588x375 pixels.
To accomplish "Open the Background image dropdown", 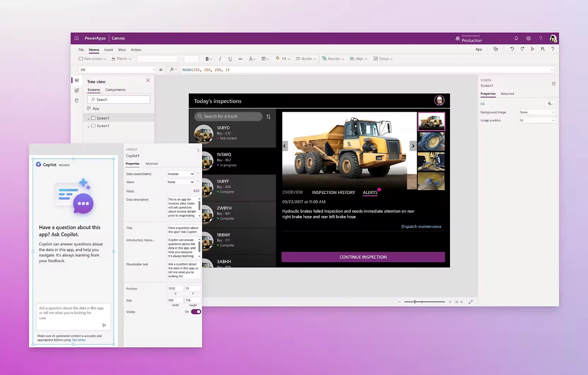I will (x=537, y=112).
